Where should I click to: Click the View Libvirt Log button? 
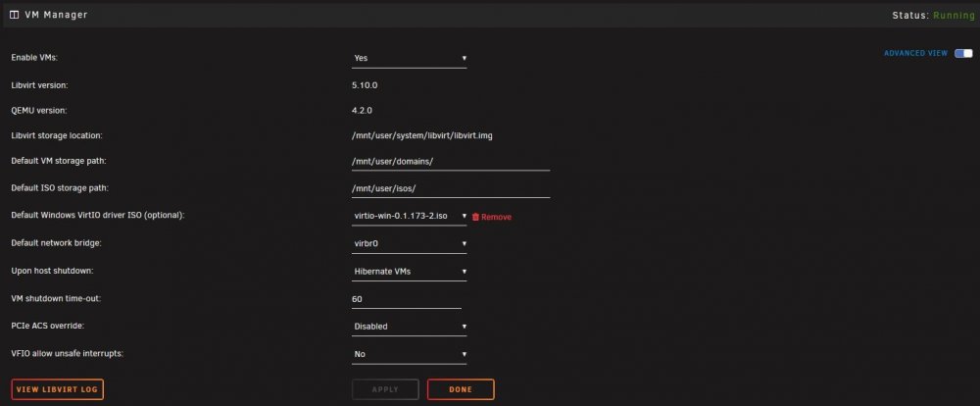[57, 389]
